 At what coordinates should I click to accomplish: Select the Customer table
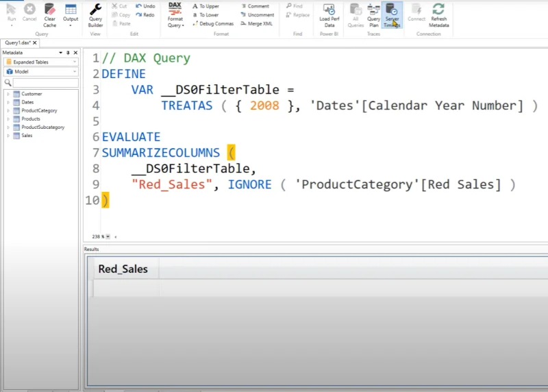(x=27, y=94)
